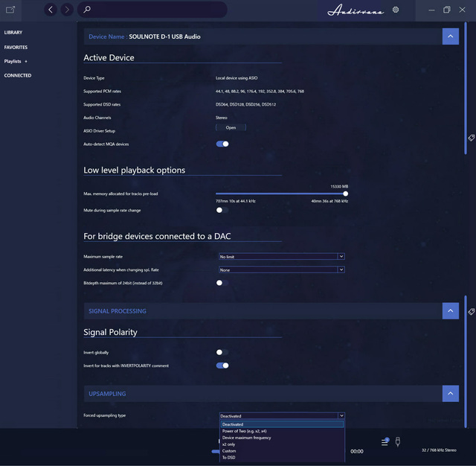Select Custom upsampling option

[x=282, y=451]
